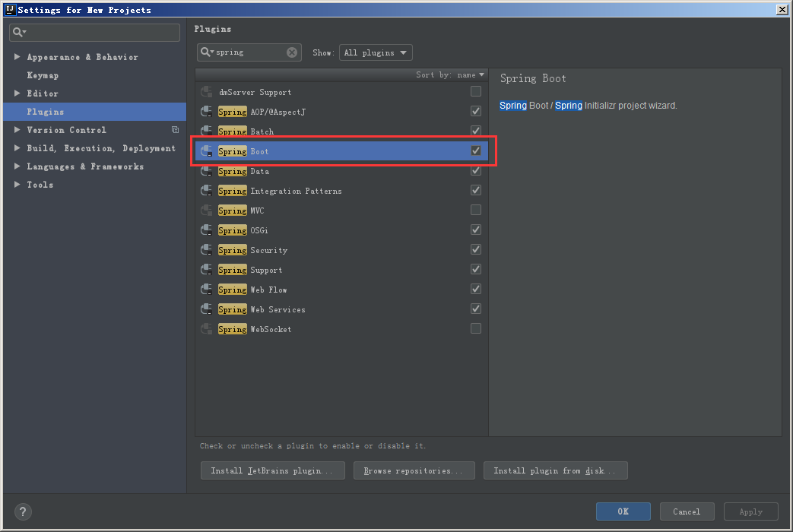The height and width of the screenshot is (532, 793).
Task: Open the plugin search history magnifier
Action: click(207, 52)
